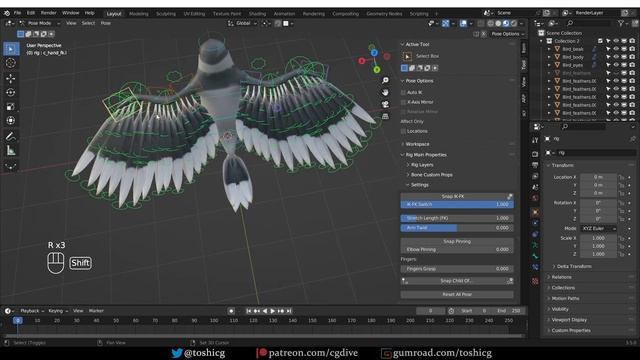Click the Reset All Pose button

[x=457, y=294]
